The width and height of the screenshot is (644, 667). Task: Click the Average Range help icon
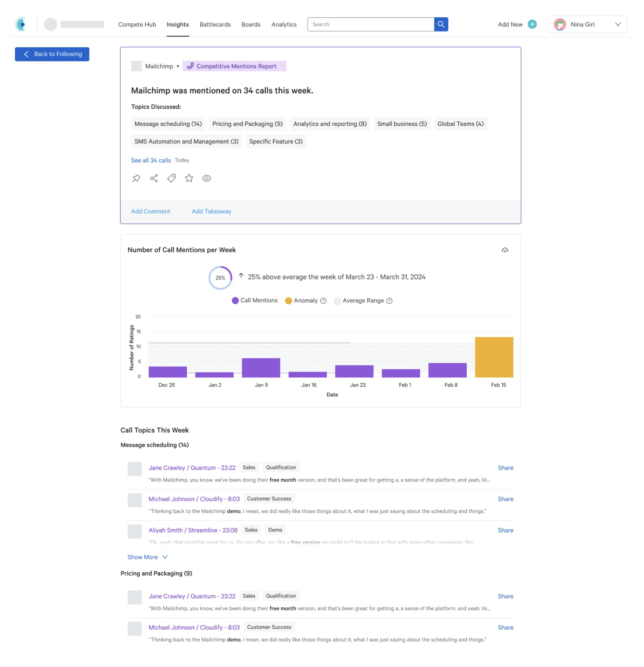(389, 301)
